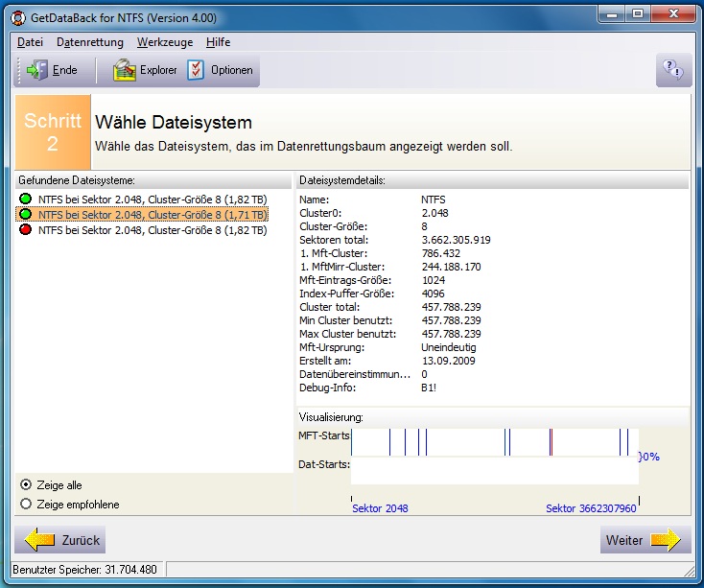Open the Optionen checklist icon
This screenshot has width=704, height=588.
196,70
